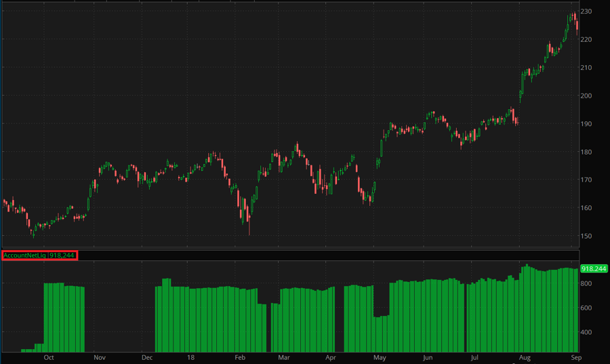Viewport: 610px width, 364px height.
Task: Select the Apr label on time axis
Action: (x=331, y=357)
